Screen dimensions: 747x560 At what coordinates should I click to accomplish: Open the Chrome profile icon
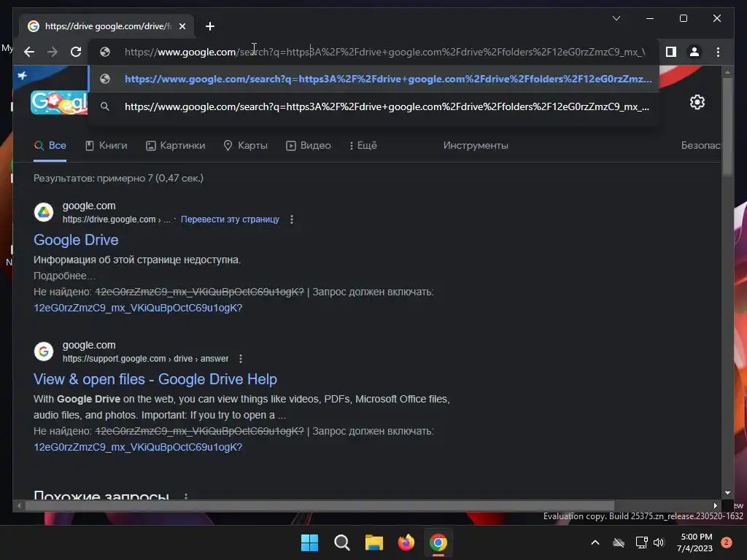tap(694, 52)
